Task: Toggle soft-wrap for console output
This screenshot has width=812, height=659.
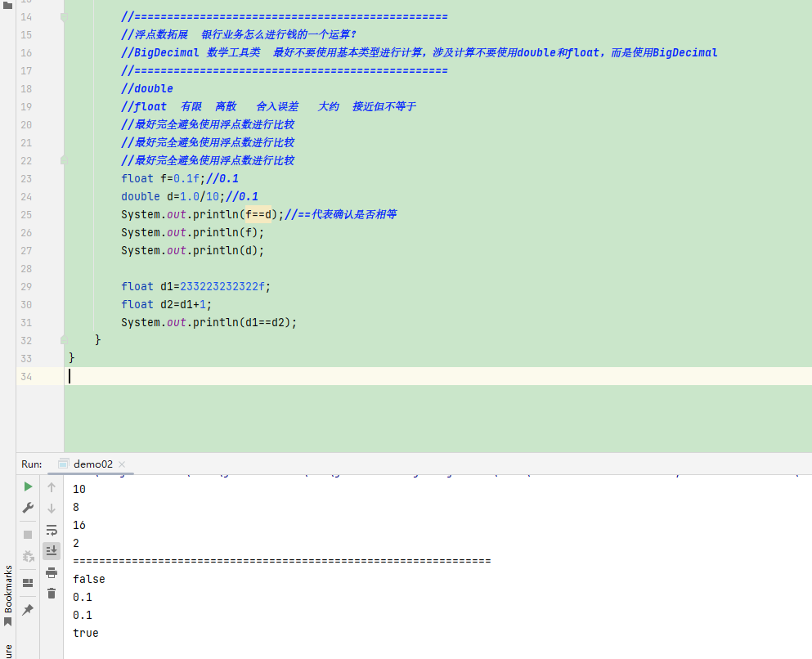Action: 52,530
